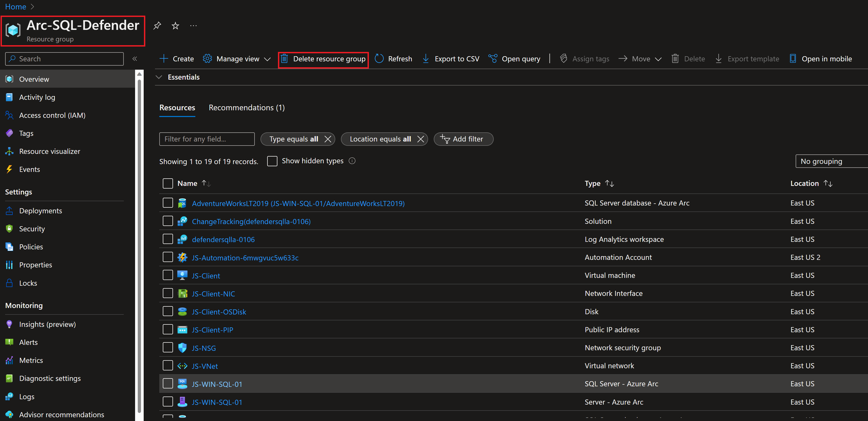Open query in Resource Graph
Image resolution: width=868 pixels, height=421 pixels.
tap(514, 59)
